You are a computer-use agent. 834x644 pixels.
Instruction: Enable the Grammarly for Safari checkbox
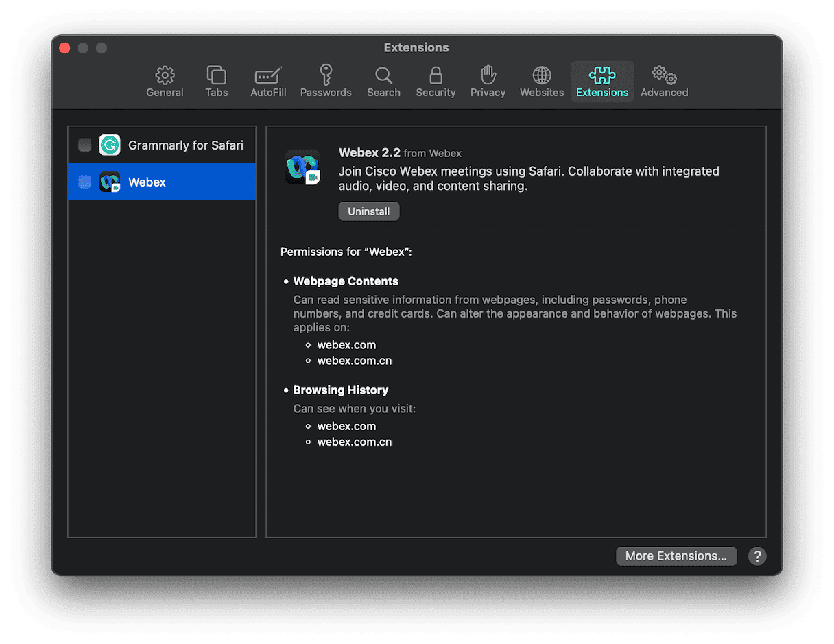[84, 145]
